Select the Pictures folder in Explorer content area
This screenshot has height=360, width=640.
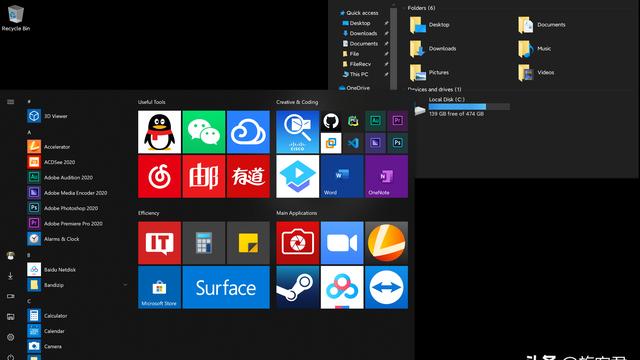click(x=429, y=72)
